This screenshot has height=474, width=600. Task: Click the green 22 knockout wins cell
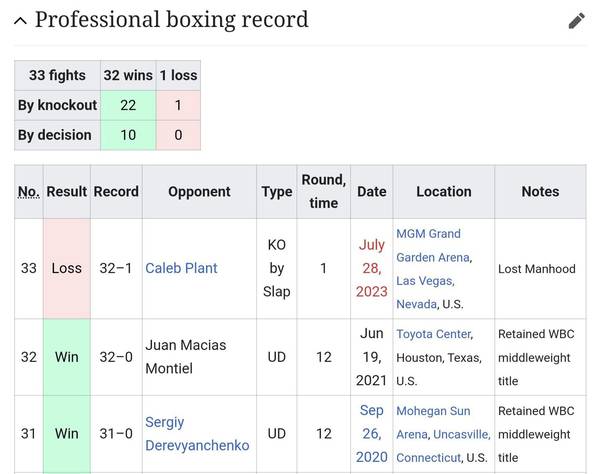point(127,105)
